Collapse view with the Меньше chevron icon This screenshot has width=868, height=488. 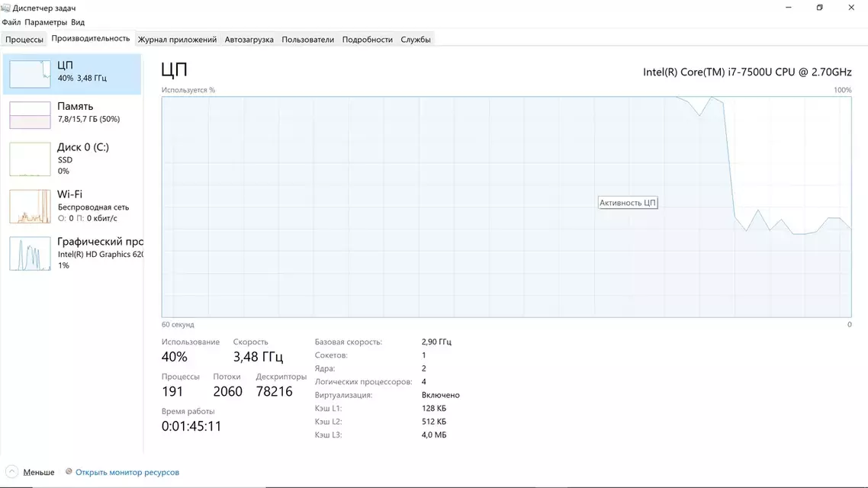tap(11, 472)
